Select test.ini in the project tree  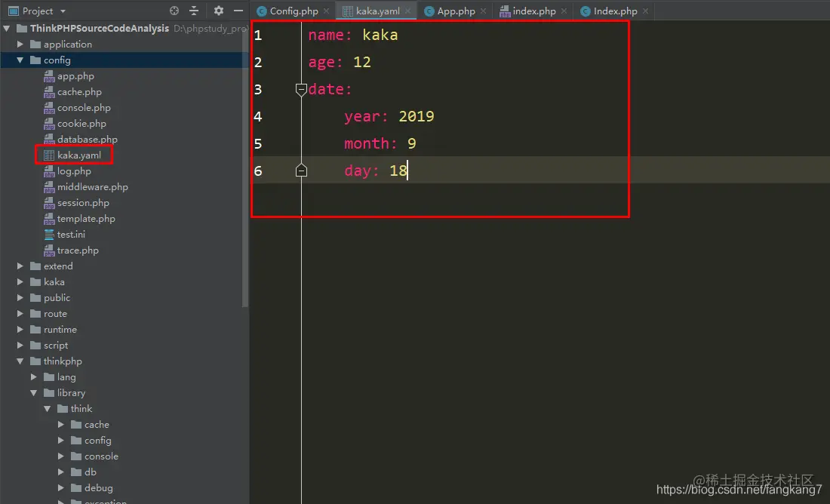[x=71, y=234]
